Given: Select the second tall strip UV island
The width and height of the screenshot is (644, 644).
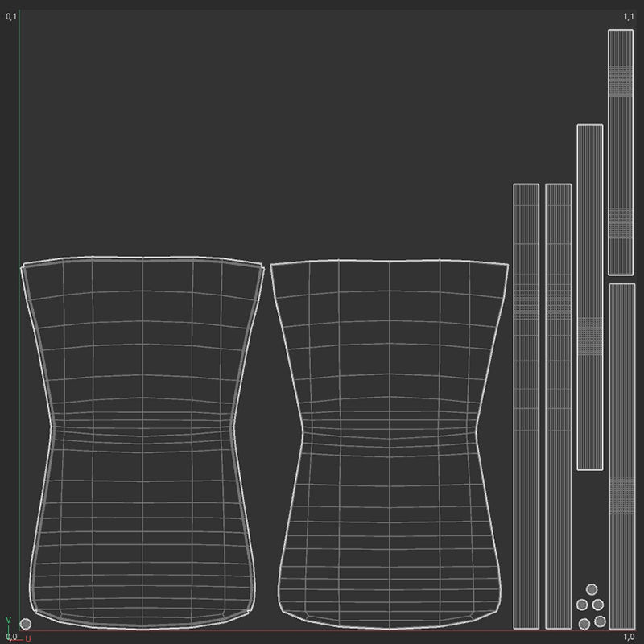Looking at the screenshot, I should point(558,407).
